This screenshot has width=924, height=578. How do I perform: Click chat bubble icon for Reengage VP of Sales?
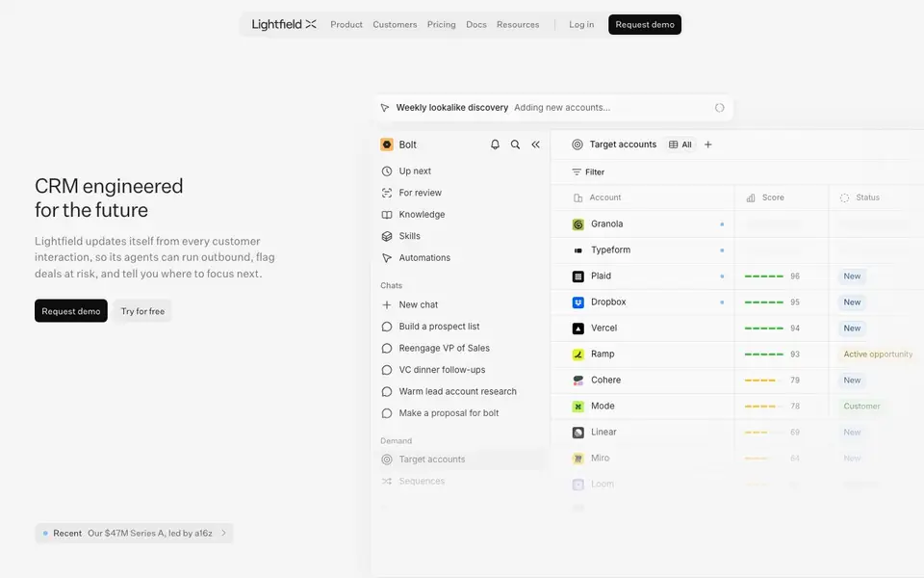pos(387,349)
